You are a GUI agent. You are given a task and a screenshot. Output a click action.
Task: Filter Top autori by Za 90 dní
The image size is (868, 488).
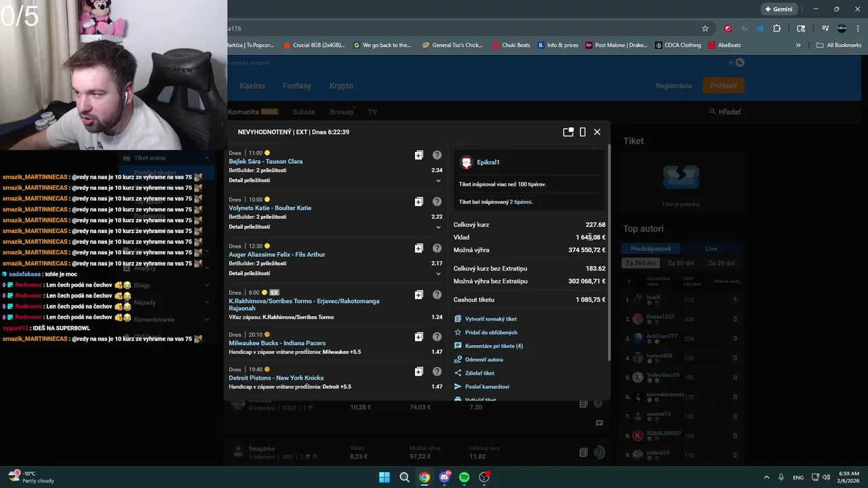point(681,263)
